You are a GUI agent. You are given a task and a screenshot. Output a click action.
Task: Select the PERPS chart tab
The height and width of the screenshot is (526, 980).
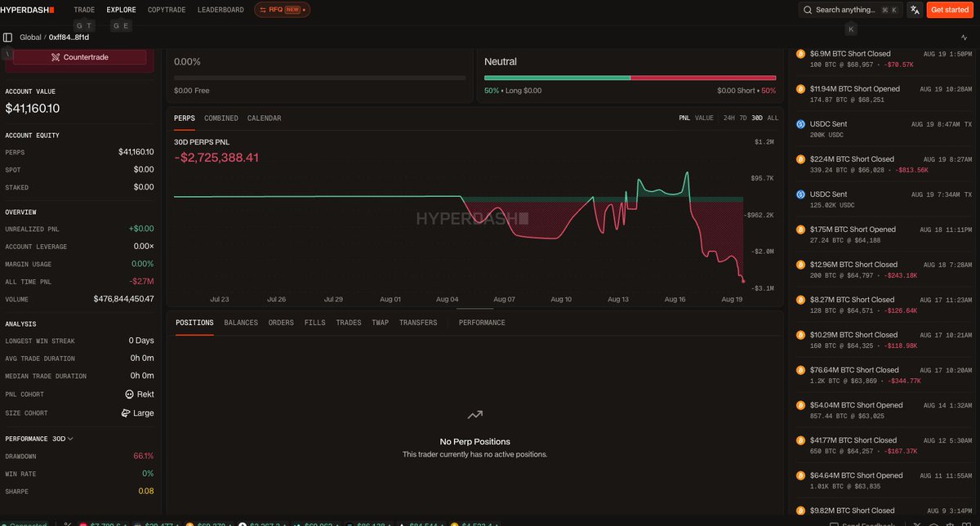185,118
